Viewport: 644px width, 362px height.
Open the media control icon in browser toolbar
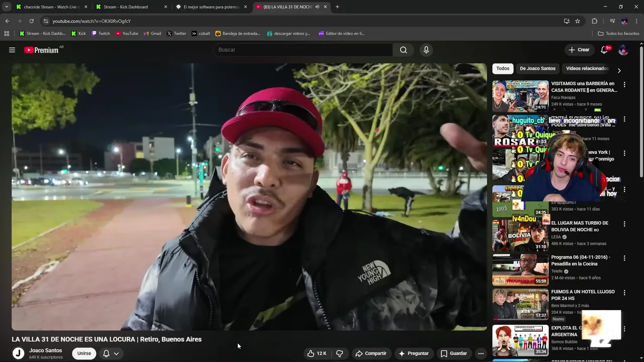click(612, 21)
